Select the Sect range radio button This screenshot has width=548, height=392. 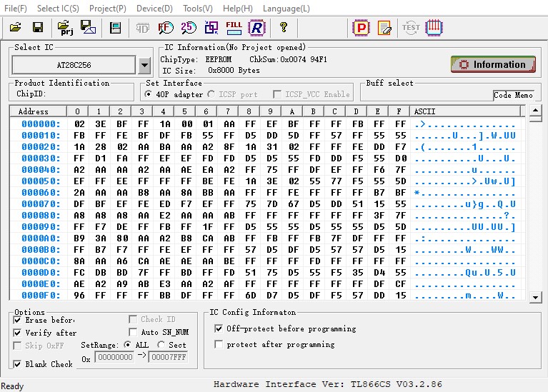[161, 345]
